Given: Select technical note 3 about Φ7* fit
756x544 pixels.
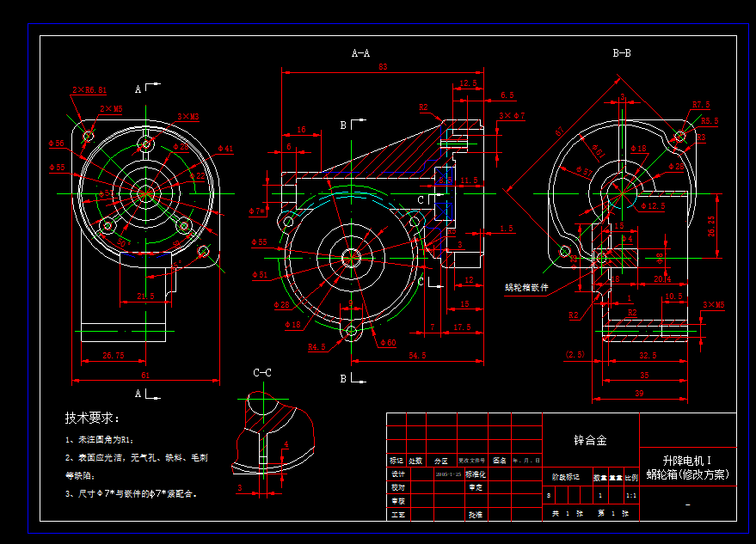Looking at the screenshot, I should coord(131,494).
